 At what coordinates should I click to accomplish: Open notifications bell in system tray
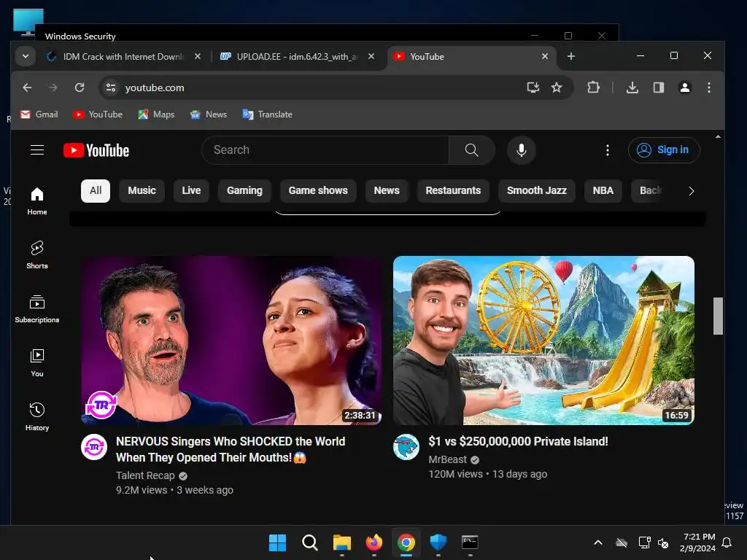click(727, 542)
